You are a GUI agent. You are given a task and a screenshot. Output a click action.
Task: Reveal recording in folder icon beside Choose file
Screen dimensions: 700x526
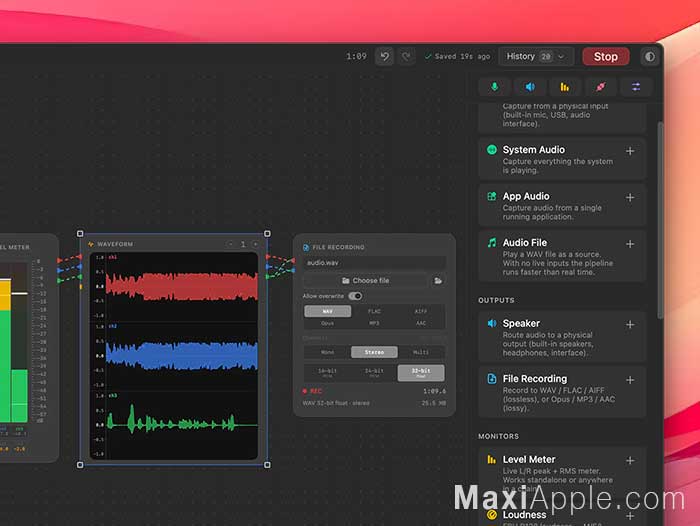pyautogui.click(x=438, y=280)
